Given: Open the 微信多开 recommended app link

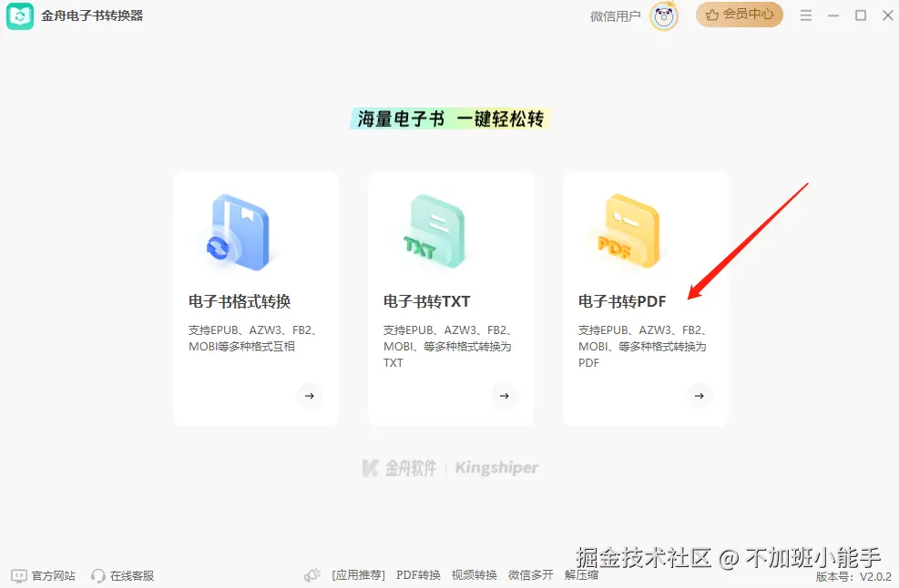Looking at the screenshot, I should click(531, 575).
